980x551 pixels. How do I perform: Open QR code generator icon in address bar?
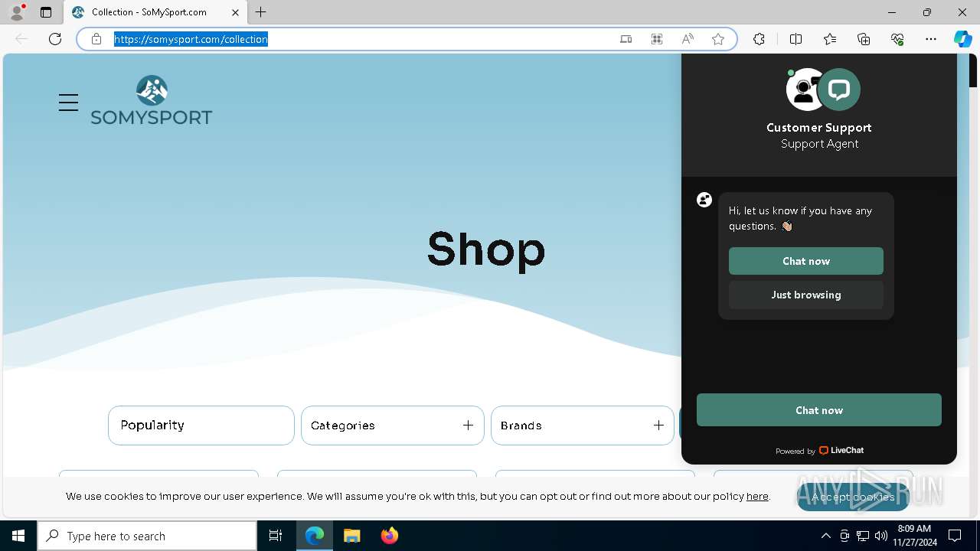click(x=657, y=39)
